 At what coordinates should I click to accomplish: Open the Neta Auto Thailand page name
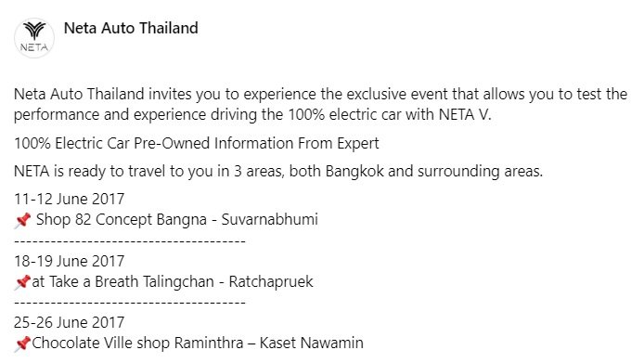click(131, 28)
